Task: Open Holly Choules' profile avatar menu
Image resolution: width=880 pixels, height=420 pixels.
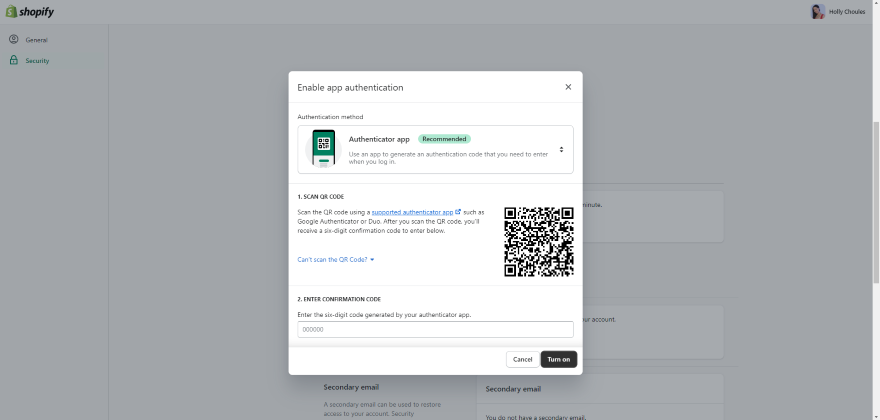Action: click(818, 12)
